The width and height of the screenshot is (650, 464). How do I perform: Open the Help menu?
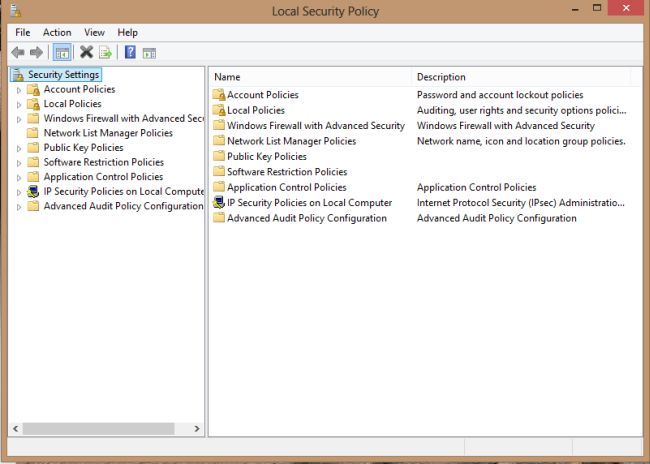127,32
